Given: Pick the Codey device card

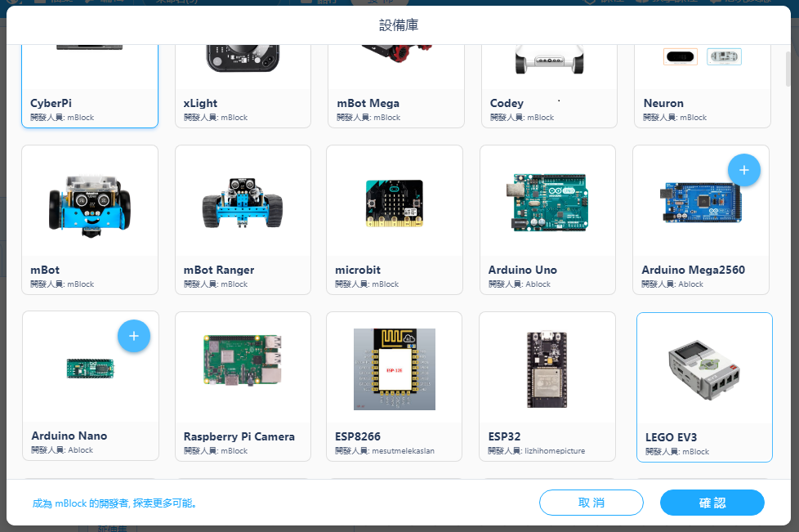Looking at the screenshot, I should point(549,86).
